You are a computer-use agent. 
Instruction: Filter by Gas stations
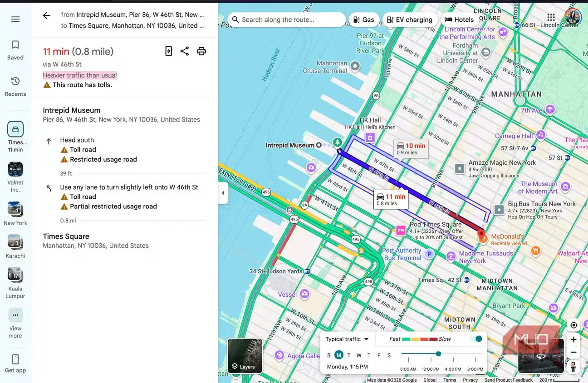pyautogui.click(x=364, y=20)
